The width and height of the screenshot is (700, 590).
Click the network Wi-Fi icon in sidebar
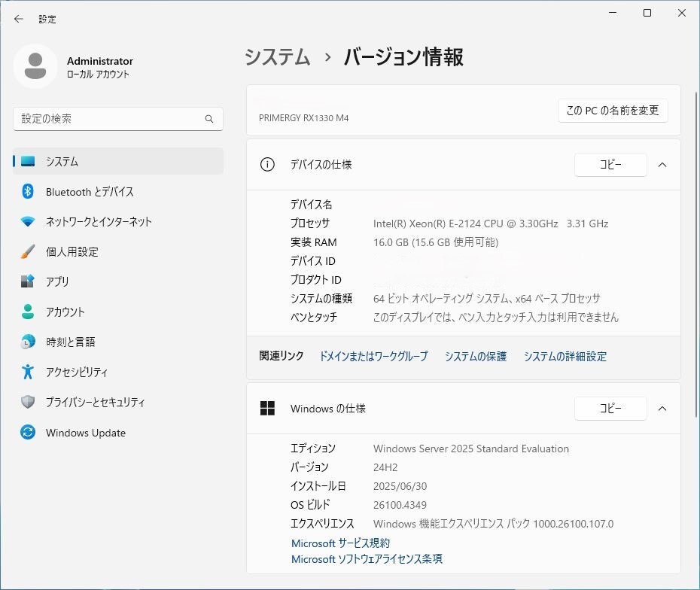pyautogui.click(x=28, y=221)
